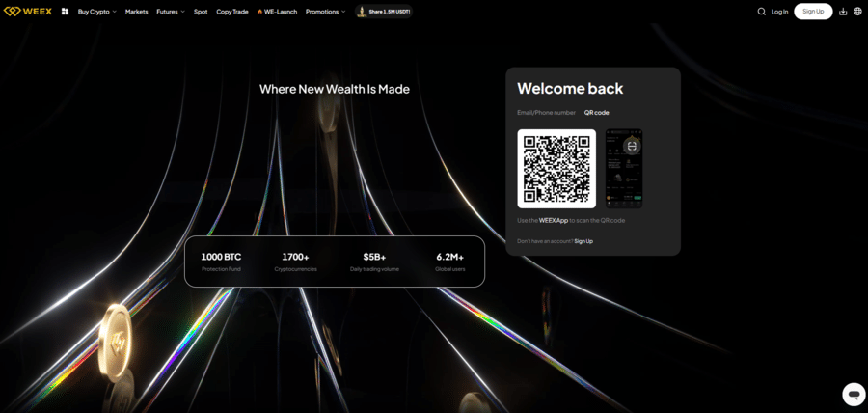Click the WEEX logo
868x413 pixels.
(28, 11)
